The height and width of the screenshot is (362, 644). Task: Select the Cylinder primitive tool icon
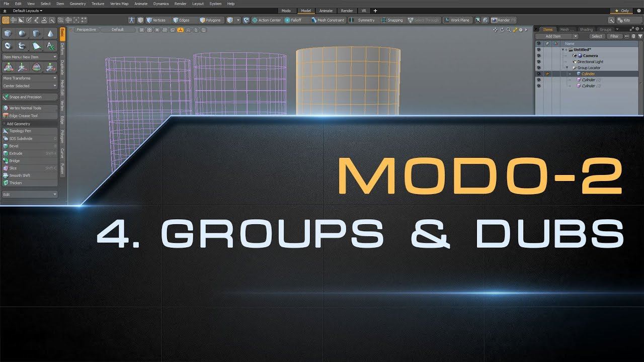[37, 34]
